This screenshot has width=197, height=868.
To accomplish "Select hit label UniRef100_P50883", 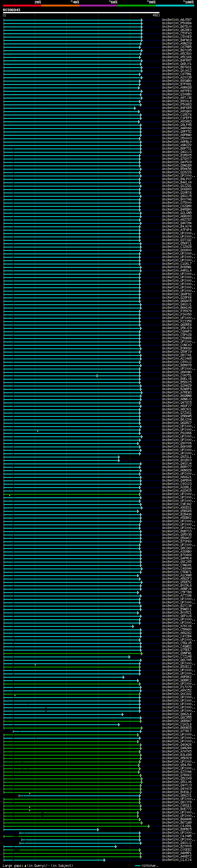I will click(177, 104).
